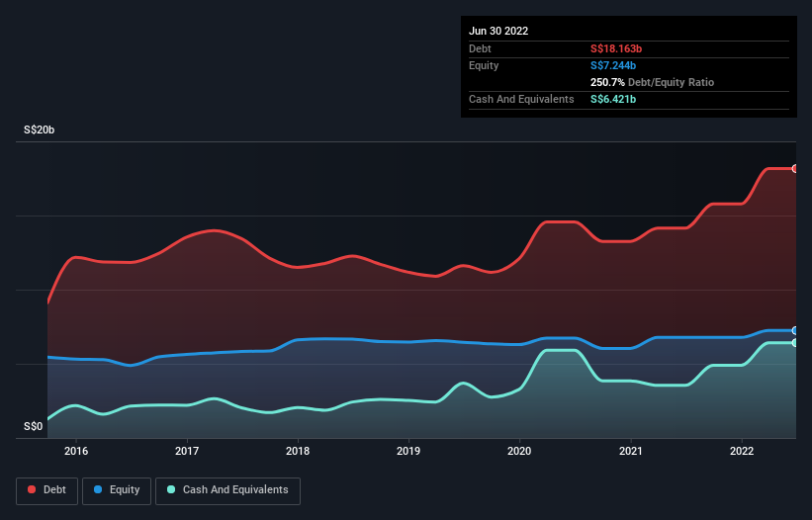Image resolution: width=812 pixels, height=520 pixels.
Task: Click the S$6.421b cash value
Action: tap(613, 99)
